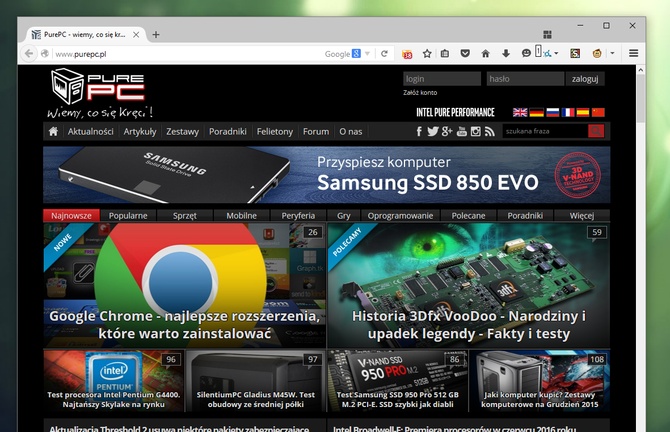The height and width of the screenshot is (432, 670).
Task: Select the Spanish flag language
Action: 583,112
